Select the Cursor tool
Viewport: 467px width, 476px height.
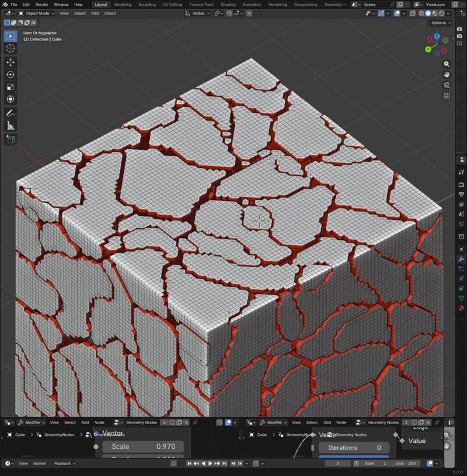pyautogui.click(x=10, y=48)
